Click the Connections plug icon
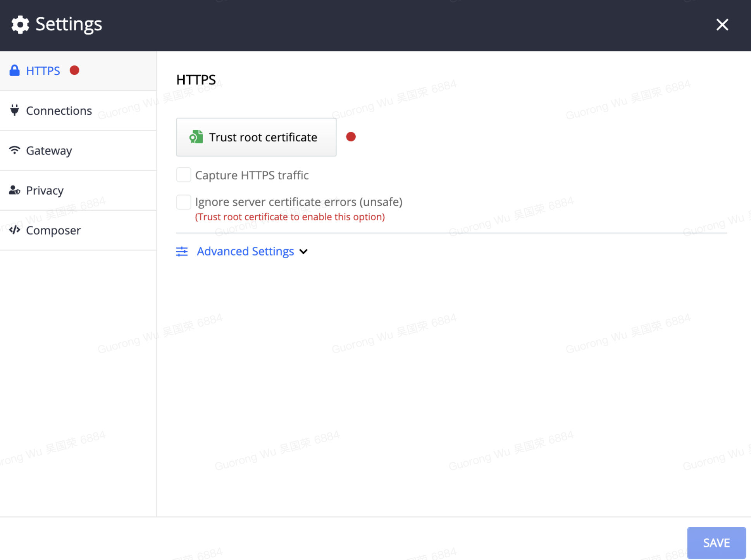The width and height of the screenshot is (751, 560). point(15,110)
